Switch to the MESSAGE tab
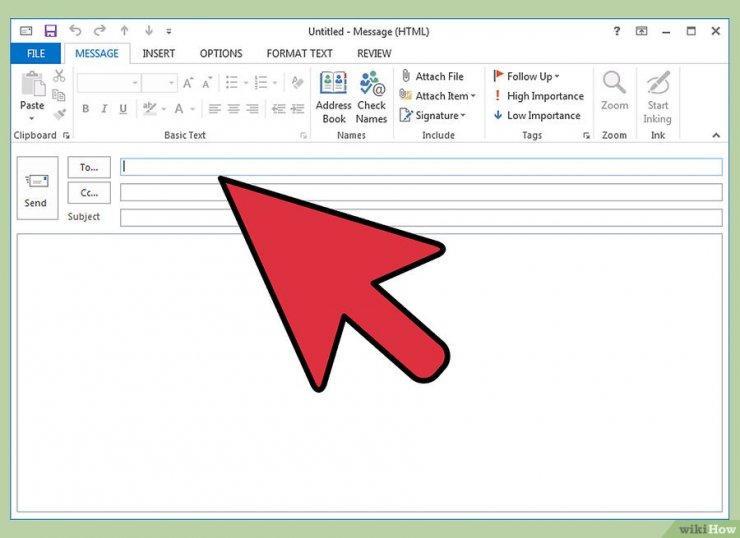The image size is (740, 538). [97, 53]
